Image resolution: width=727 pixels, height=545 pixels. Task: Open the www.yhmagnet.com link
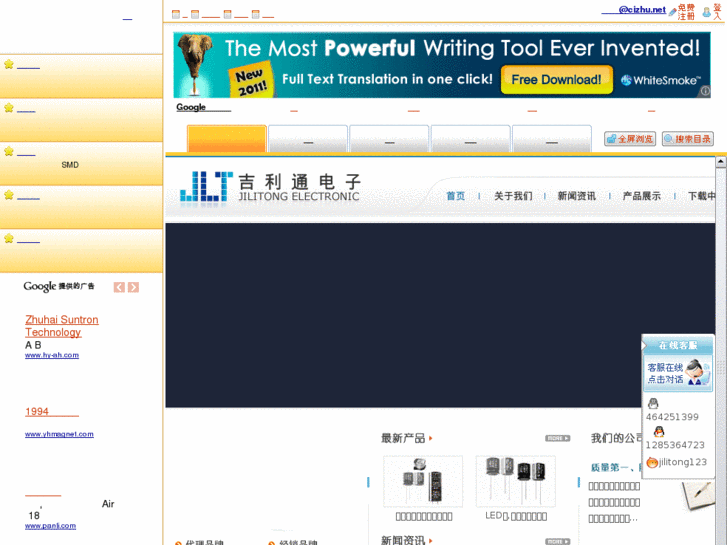pos(59,435)
